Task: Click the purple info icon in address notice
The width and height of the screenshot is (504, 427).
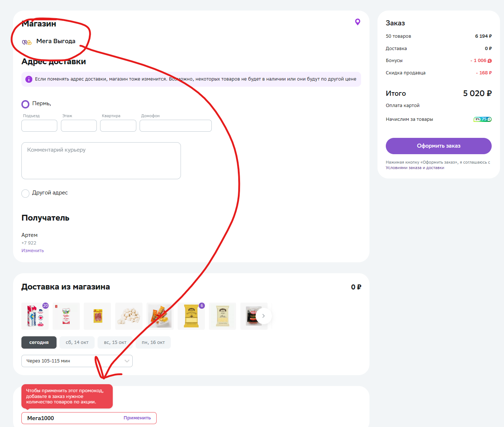Action: pyautogui.click(x=29, y=79)
